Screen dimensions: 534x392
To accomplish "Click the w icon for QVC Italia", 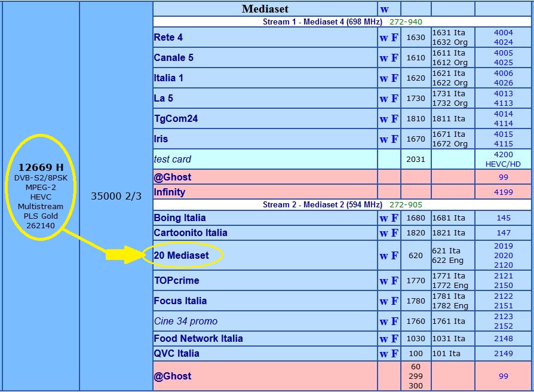I will [384, 354].
